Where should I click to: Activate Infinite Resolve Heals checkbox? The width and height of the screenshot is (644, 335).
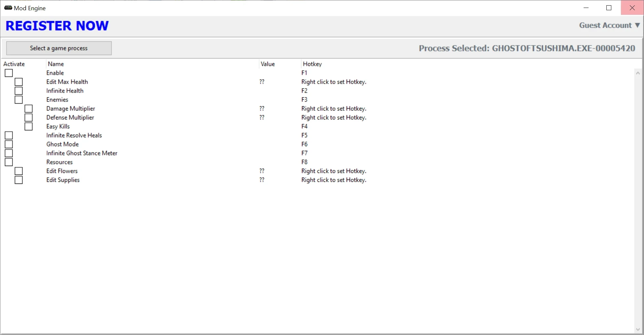(9, 135)
